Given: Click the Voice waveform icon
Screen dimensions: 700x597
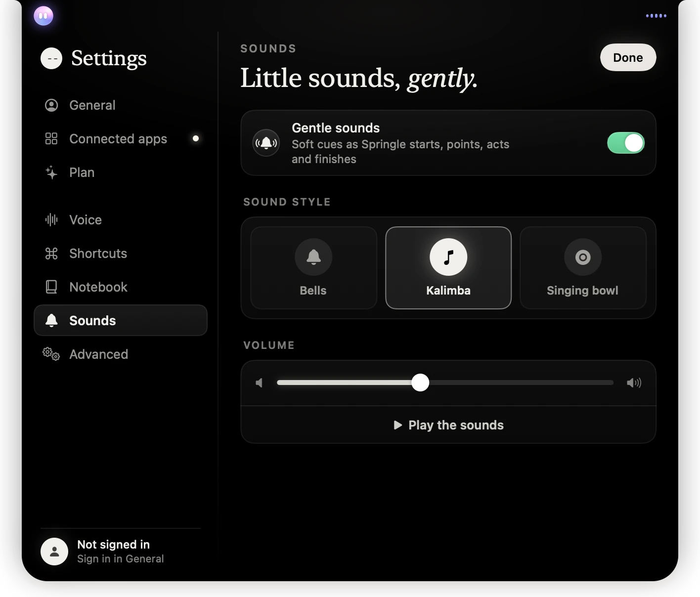Looking at the screenshot, I should click(51, 219).
